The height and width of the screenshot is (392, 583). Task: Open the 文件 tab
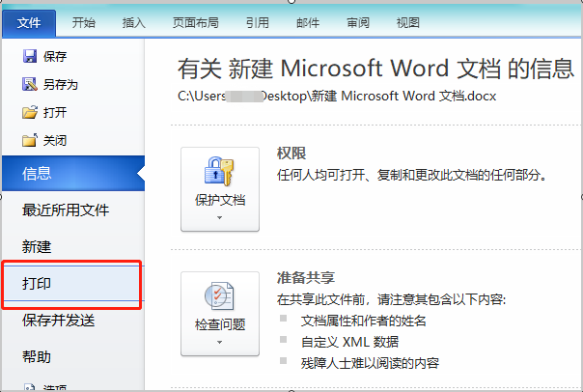29,23
